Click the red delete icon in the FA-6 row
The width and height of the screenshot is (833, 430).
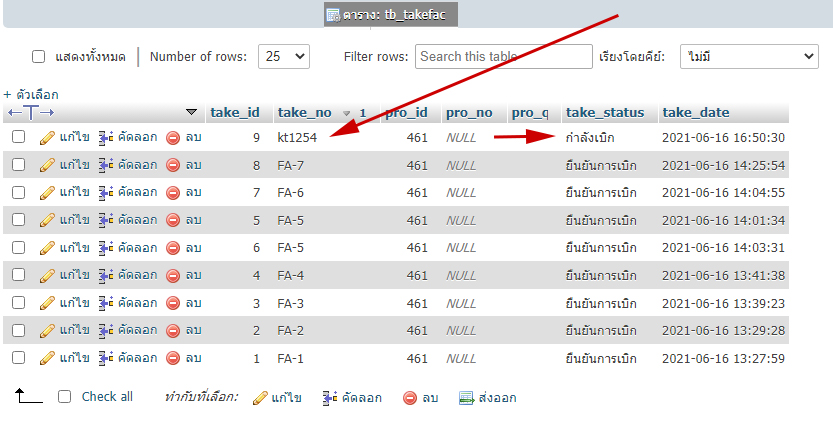173,192
